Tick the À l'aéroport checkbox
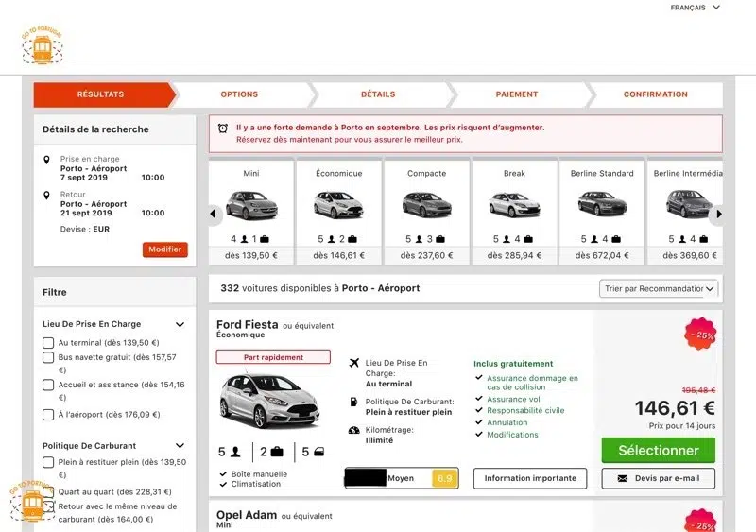 coord(48,415)
